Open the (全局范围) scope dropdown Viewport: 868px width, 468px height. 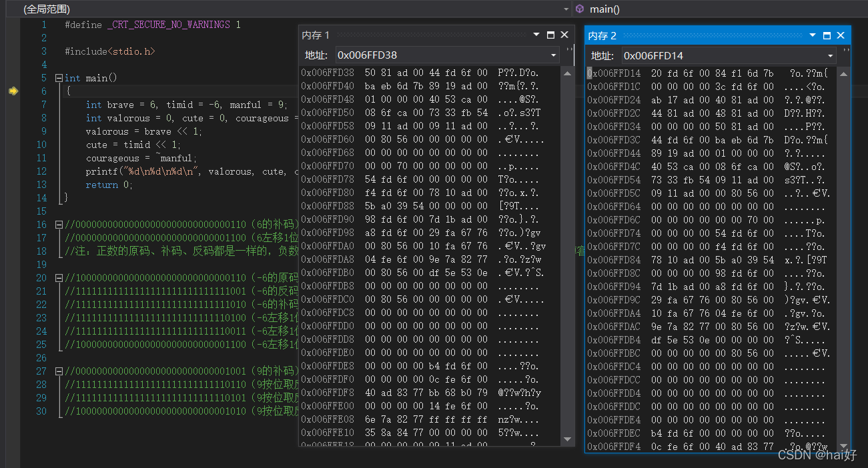tap(566, 9)
